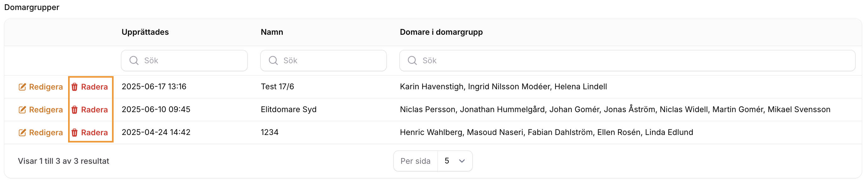The image size is (868, 181).
Task: Sort by the Upprättades column header
Action: (145, 32)
